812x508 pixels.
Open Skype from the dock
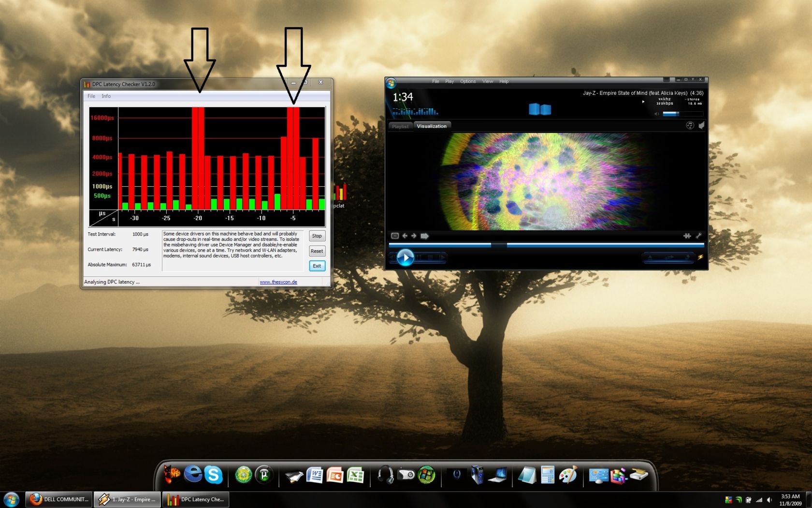tap(213, 475)
